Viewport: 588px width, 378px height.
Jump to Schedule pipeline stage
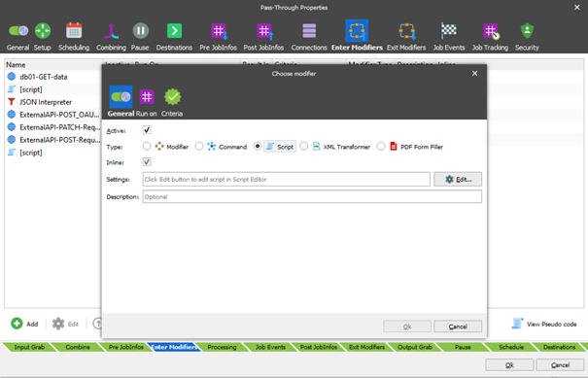point(511,347)
